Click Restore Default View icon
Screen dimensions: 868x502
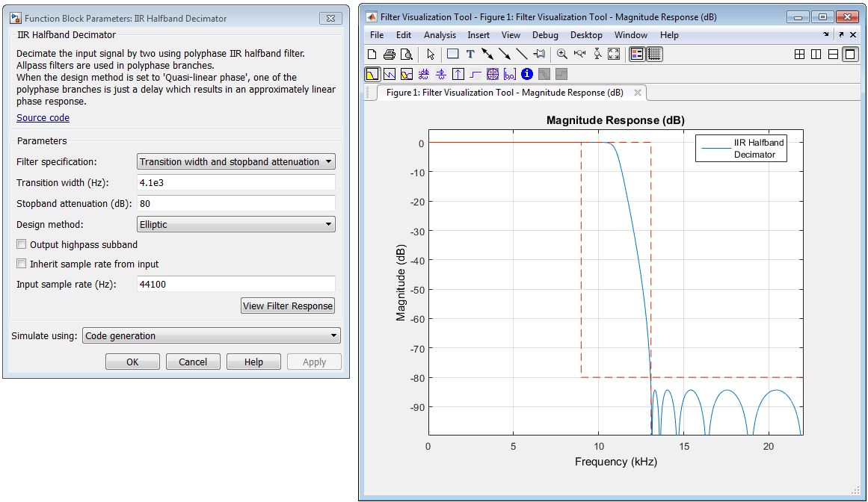614,55
